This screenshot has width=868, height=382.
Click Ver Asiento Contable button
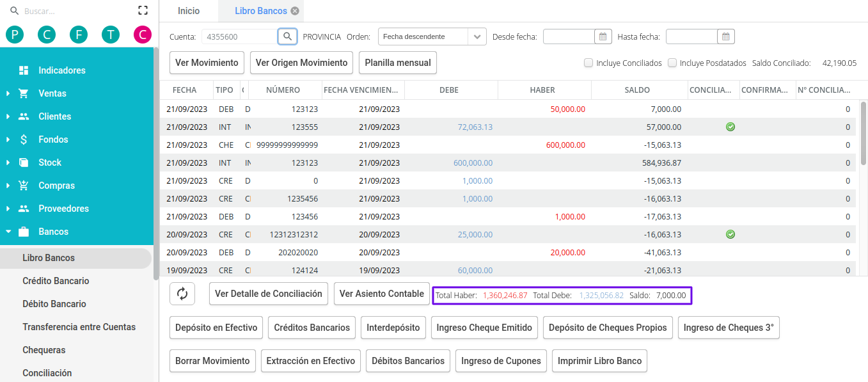pos(382,294)
